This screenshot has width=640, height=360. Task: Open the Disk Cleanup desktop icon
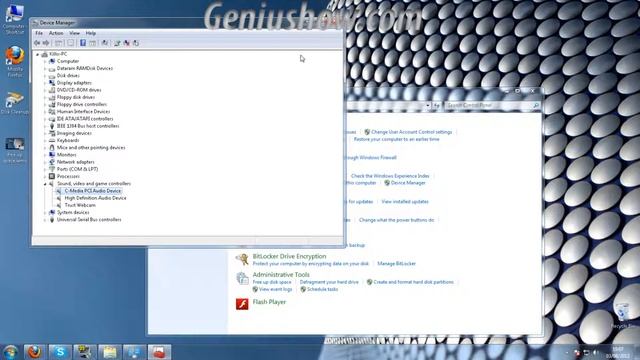coord(15,103)
